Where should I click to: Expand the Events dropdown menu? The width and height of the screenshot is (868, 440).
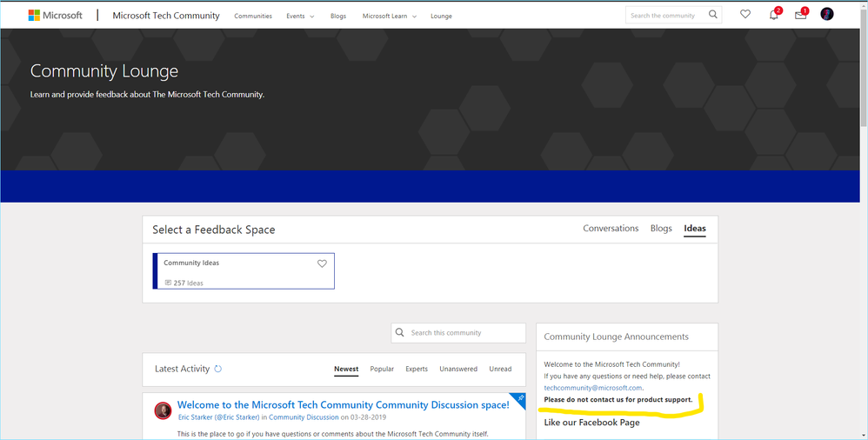coord(300,16)
